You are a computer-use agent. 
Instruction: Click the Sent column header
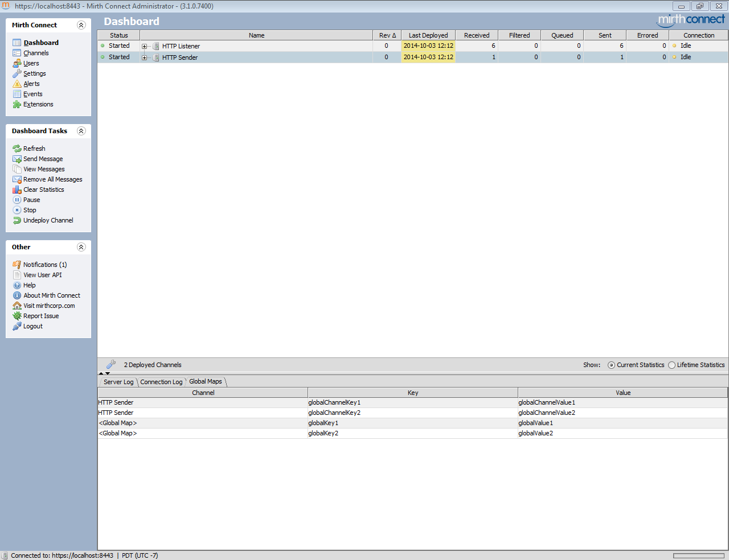click(x=605, y=35)
